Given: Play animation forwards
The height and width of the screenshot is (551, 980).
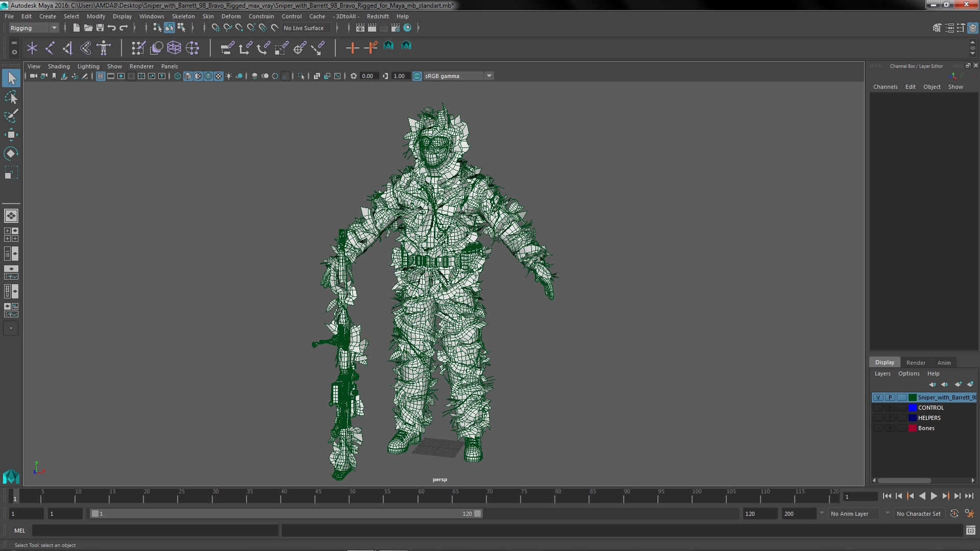Looking at the screenshot, I should (x=934, y=496).
